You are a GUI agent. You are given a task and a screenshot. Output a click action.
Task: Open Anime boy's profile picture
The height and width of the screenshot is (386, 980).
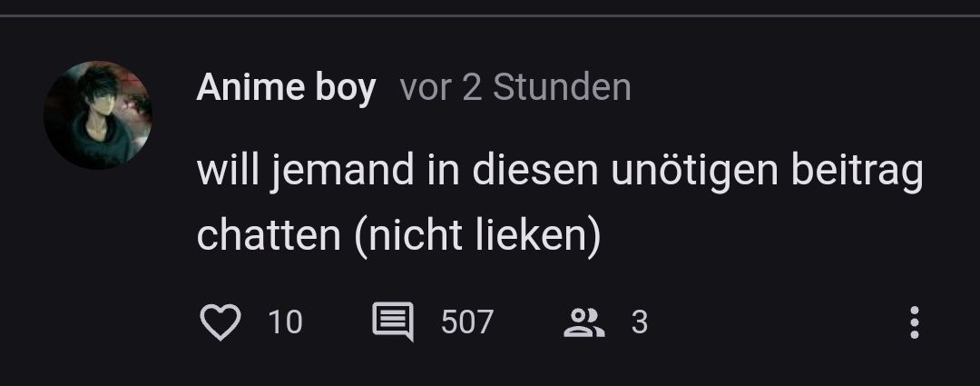pyautogui.click(x=98, y=115)
